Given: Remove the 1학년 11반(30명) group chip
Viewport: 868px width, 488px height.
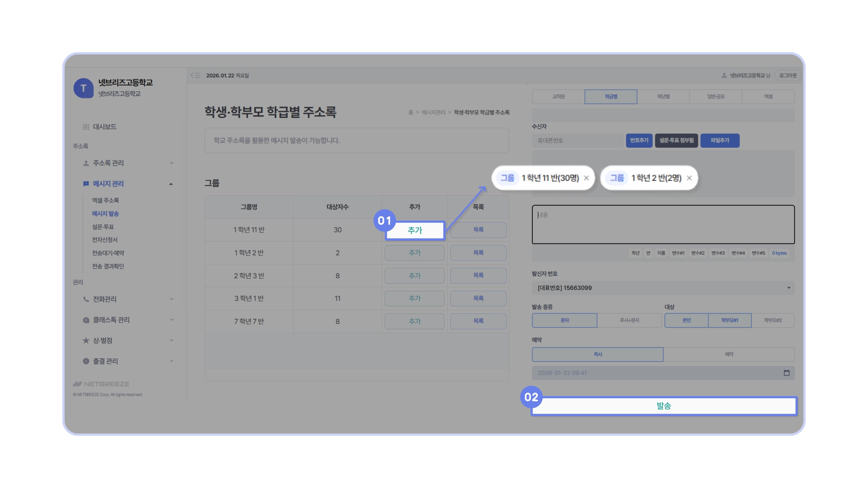Looking at the screenshot, I should 586,178.
